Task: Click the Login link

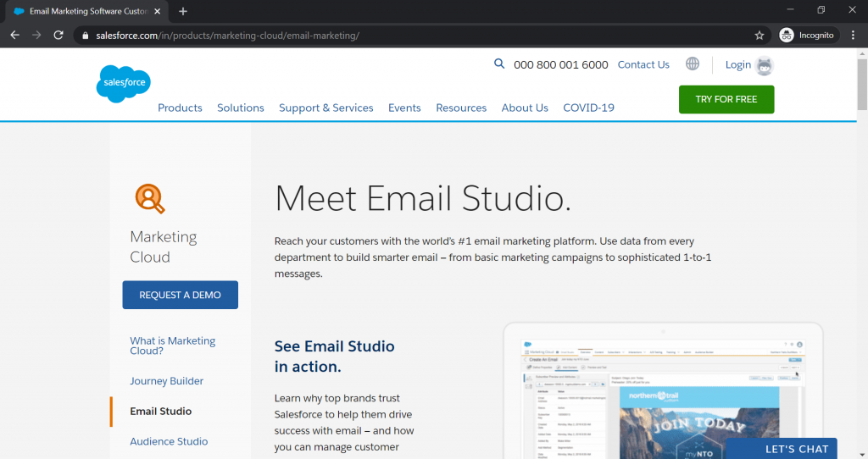Action: 738,64
